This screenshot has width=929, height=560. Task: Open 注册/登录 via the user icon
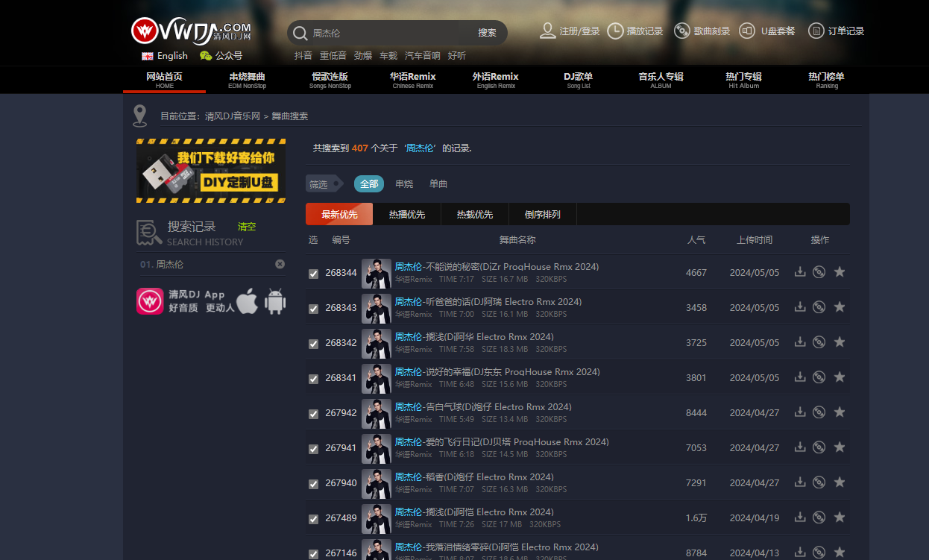(548, 31)
